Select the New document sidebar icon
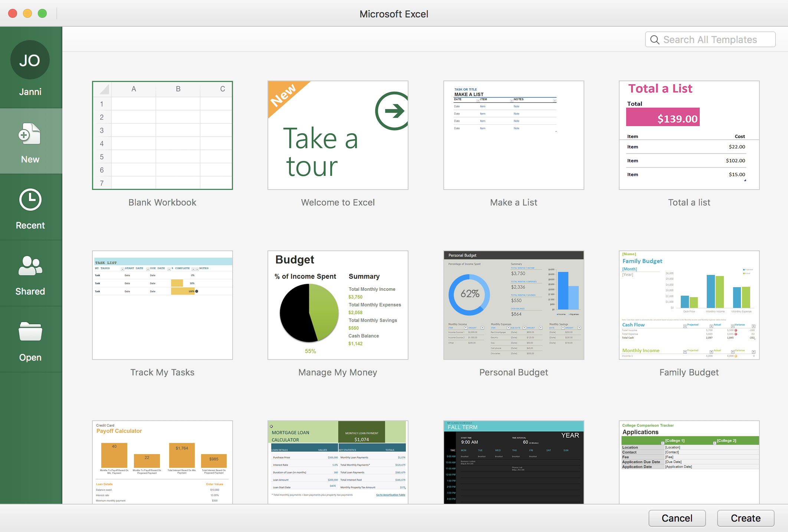788x532 pixels. tap(30, 134)
